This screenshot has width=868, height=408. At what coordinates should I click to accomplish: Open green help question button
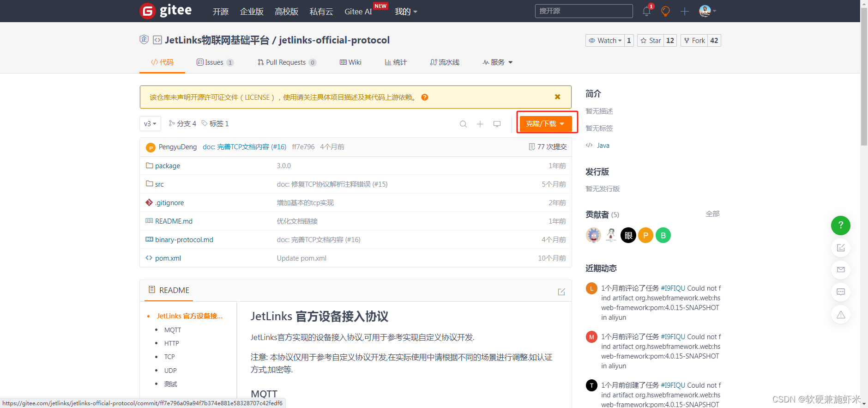pyautogui.click(x=840, y=225)
